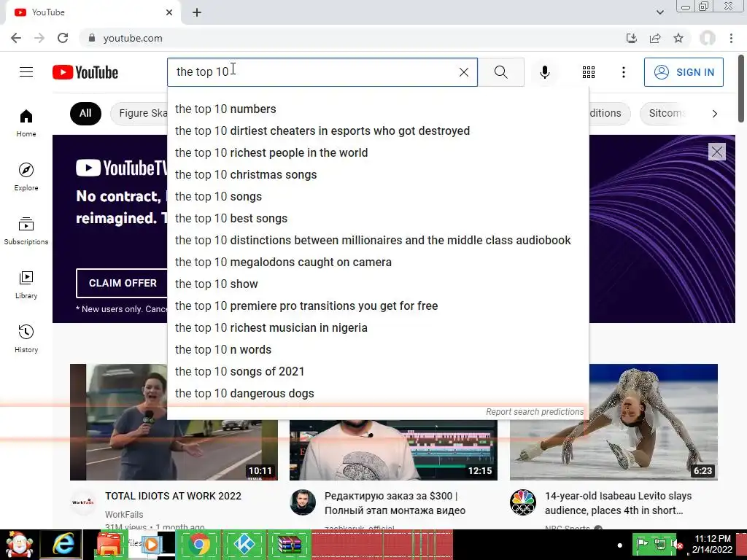The height and width of the screenshot is (560, 747).
Task: Click the magnifying glass search button
Action: point(500,72)
